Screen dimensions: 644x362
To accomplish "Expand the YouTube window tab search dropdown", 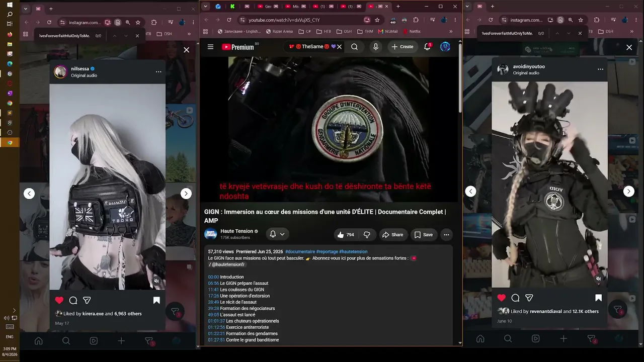I will (206, 7).
